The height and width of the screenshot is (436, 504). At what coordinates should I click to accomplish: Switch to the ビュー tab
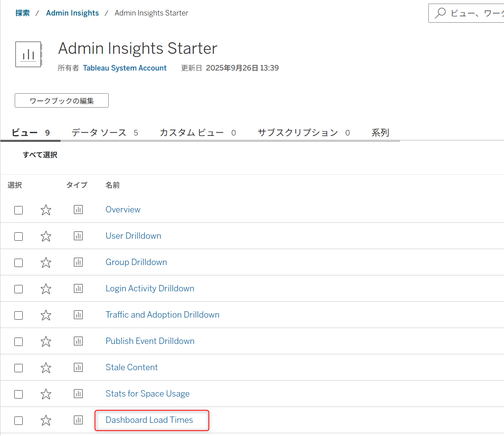click(x=31, y=133)
